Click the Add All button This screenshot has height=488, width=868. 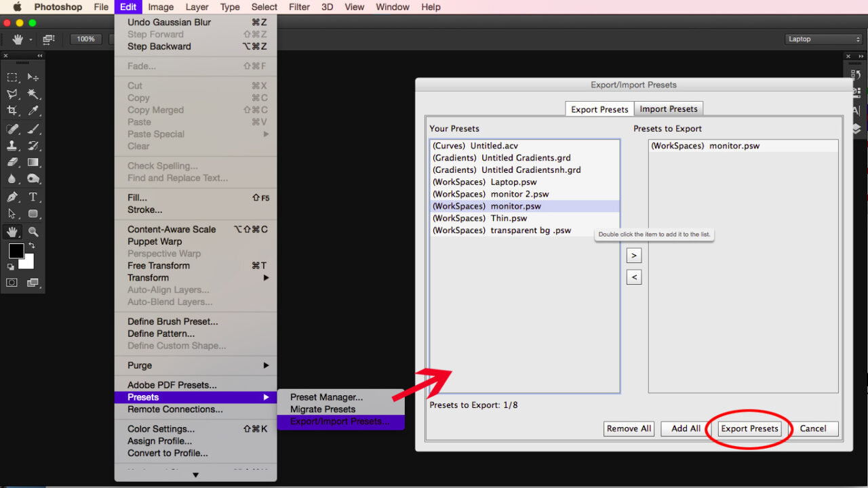pos(684,428)
